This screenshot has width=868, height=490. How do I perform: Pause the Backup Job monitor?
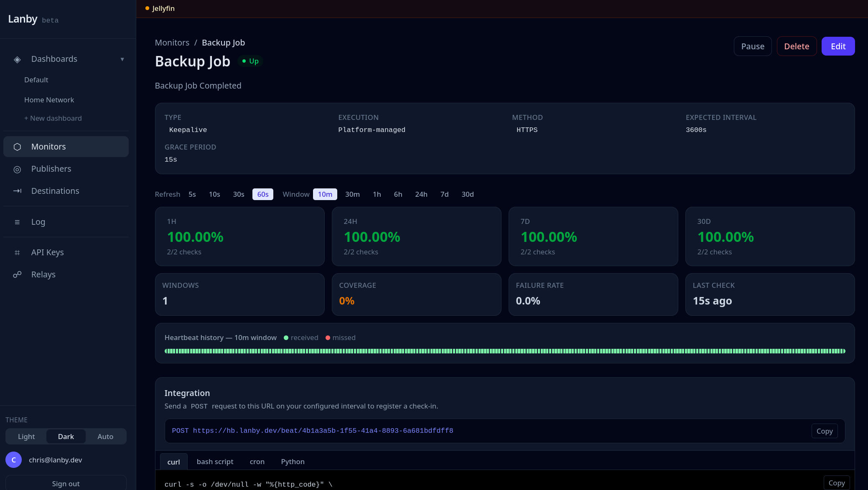coord(753,46)
